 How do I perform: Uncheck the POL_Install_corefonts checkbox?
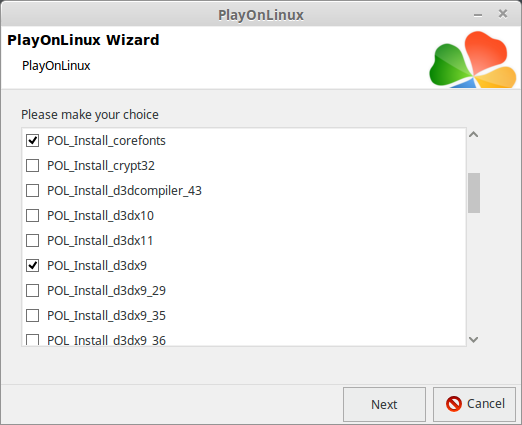32,141
